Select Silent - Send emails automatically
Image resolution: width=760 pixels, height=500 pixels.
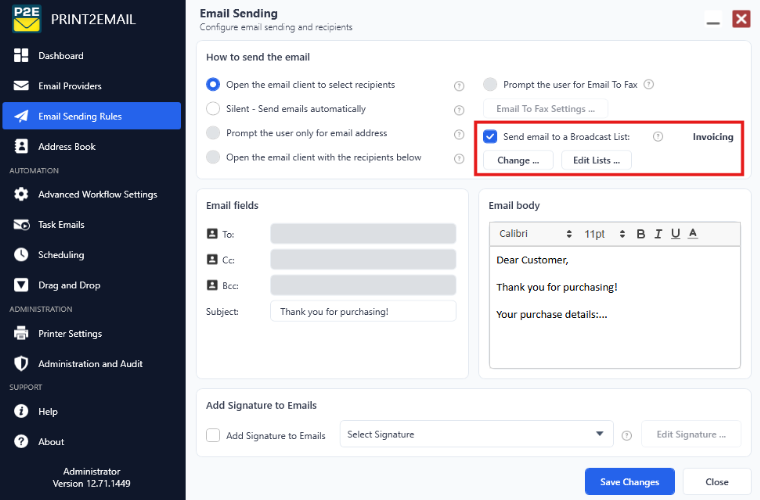click(213, 109)
